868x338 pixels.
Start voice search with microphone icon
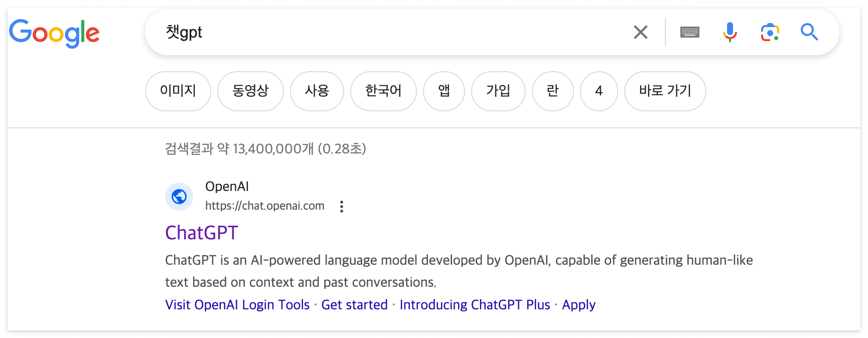730,32
